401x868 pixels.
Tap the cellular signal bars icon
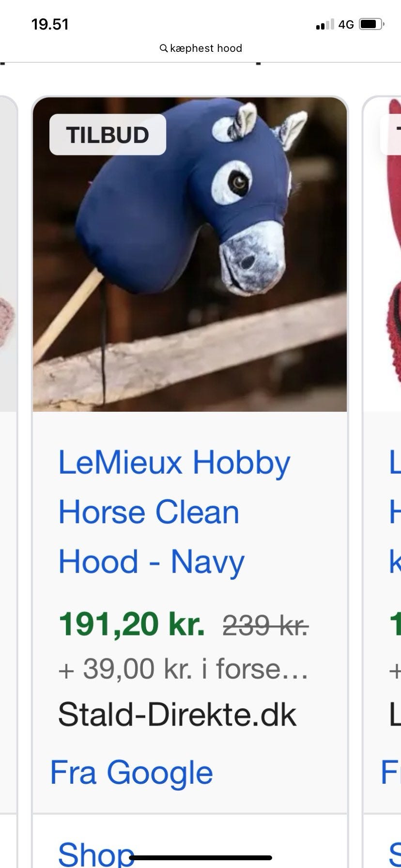pos(324,24)
